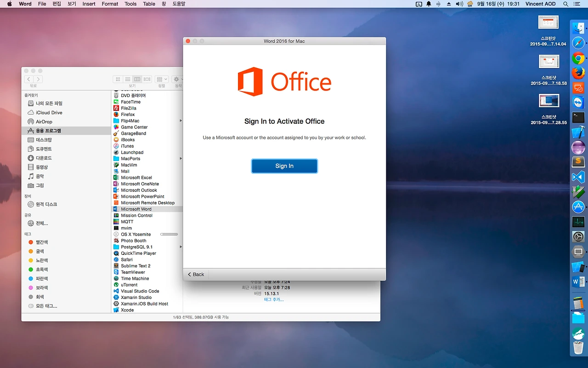Select the GarageBand app icon
The image size is (588, 368).
pos(116,133)
